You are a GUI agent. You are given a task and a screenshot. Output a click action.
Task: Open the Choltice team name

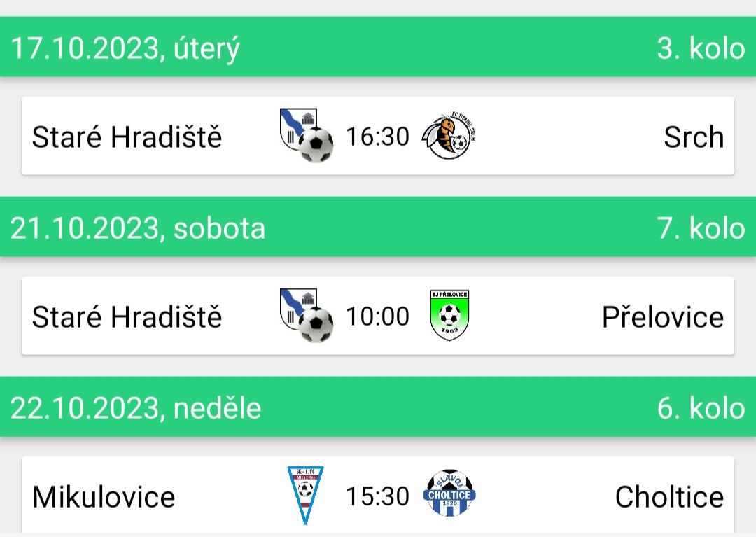pyautogui.click(x=670, y=496)
